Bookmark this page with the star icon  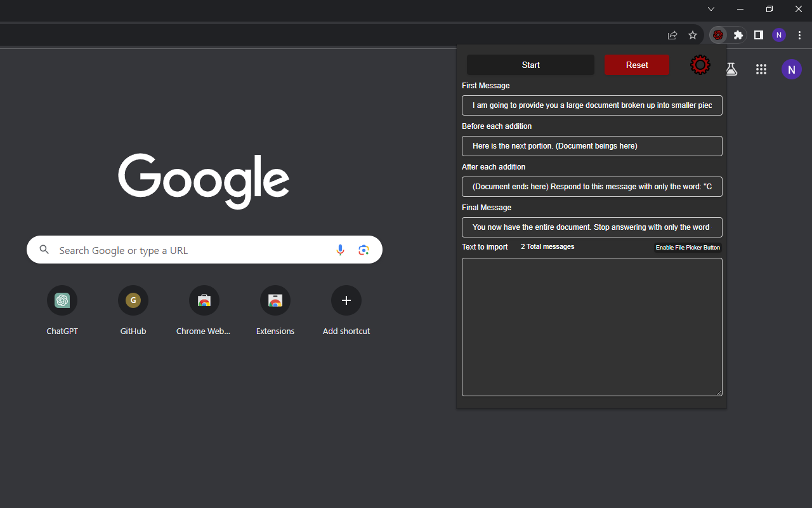click(x=692, y=35)
